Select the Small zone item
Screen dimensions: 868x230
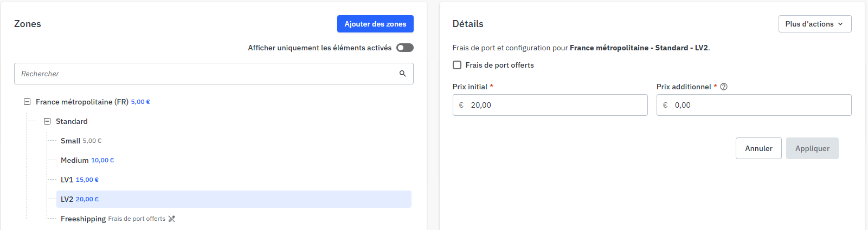pos(234,141)
